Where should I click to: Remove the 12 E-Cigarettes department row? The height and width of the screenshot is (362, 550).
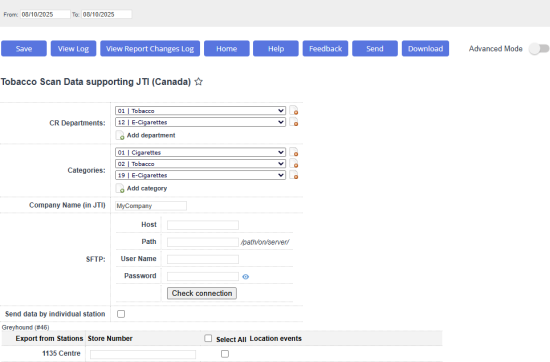pos(294,122)
